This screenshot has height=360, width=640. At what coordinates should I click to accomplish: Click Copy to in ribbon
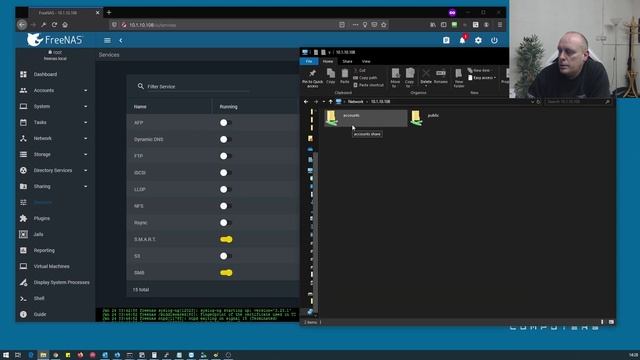coord(410,78)
